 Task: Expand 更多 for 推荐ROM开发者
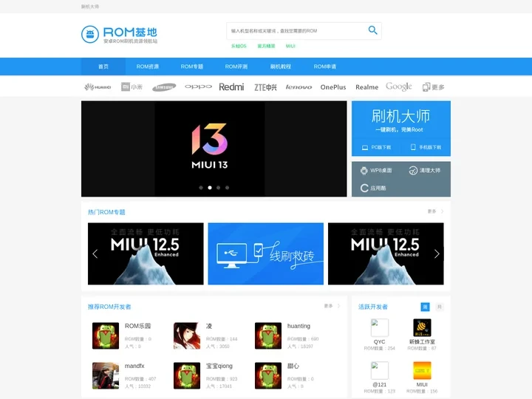pyautogui.click(x=332, y=306)
